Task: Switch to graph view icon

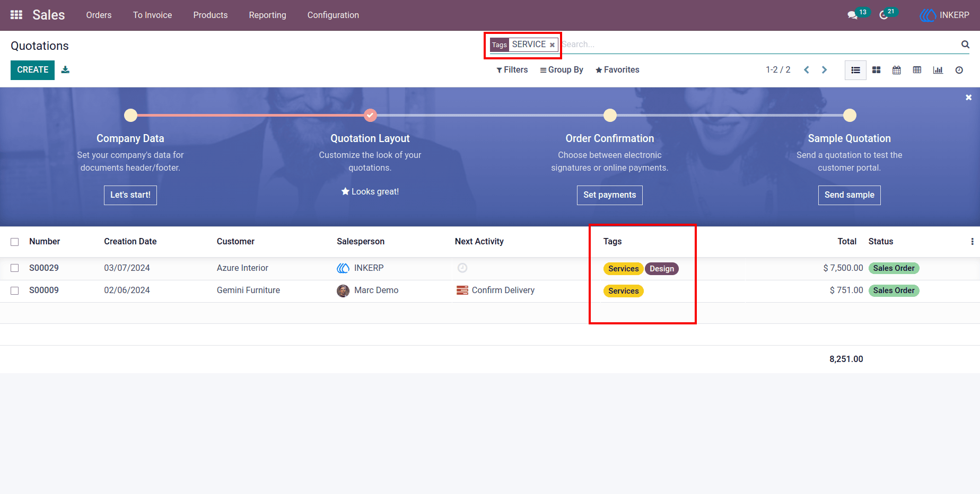Action: pos(938,70)
